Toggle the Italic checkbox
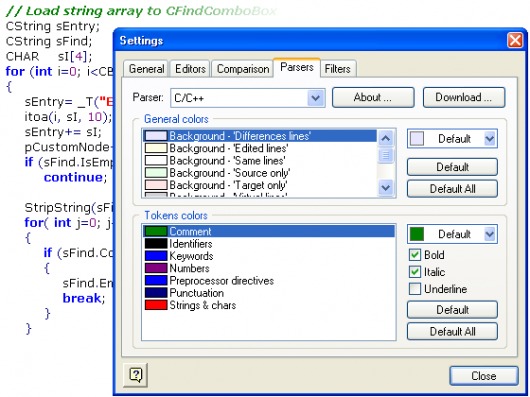530x397 pixels. 427,272
